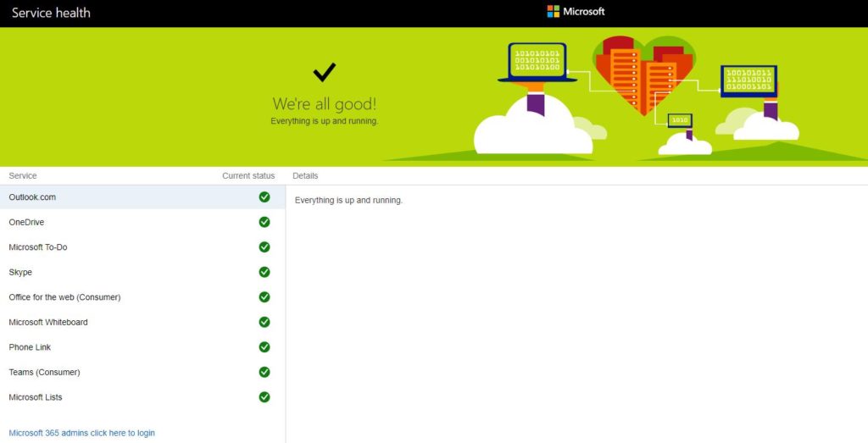Select the Skype service row
Image resolution: width=868 pixels, height=443 pixels.
142,272
